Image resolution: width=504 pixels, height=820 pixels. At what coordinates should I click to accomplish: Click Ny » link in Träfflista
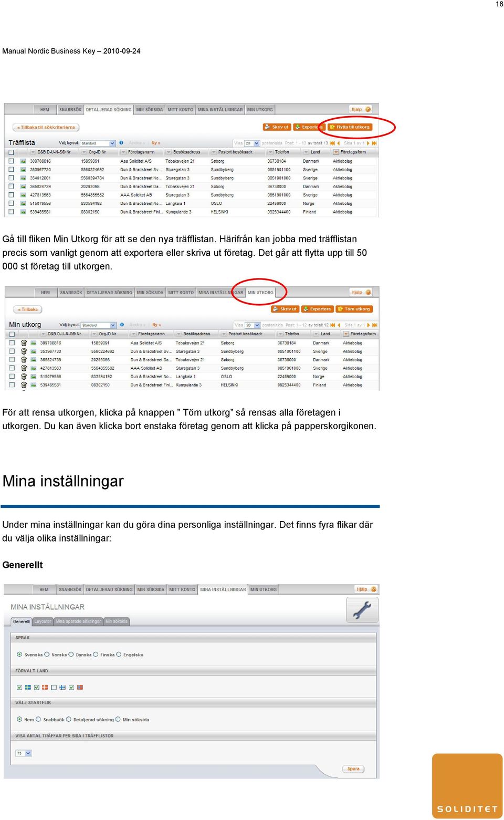point(156,143)
